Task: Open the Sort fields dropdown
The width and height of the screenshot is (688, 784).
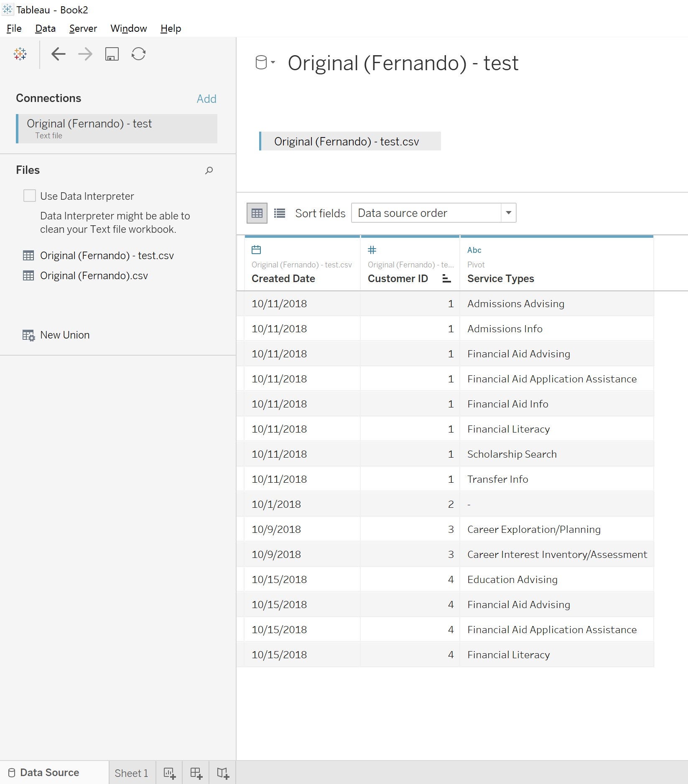Action: [x=433, y=213]
